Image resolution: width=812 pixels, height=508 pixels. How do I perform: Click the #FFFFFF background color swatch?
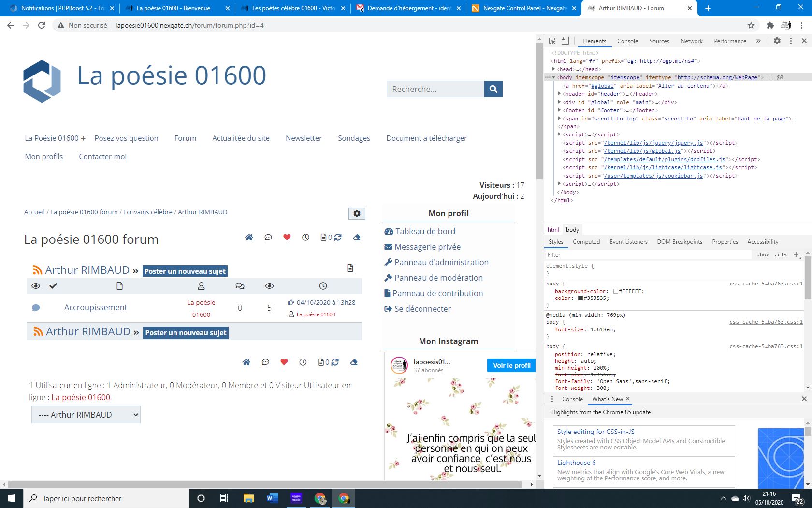click(x=616, y=291)
